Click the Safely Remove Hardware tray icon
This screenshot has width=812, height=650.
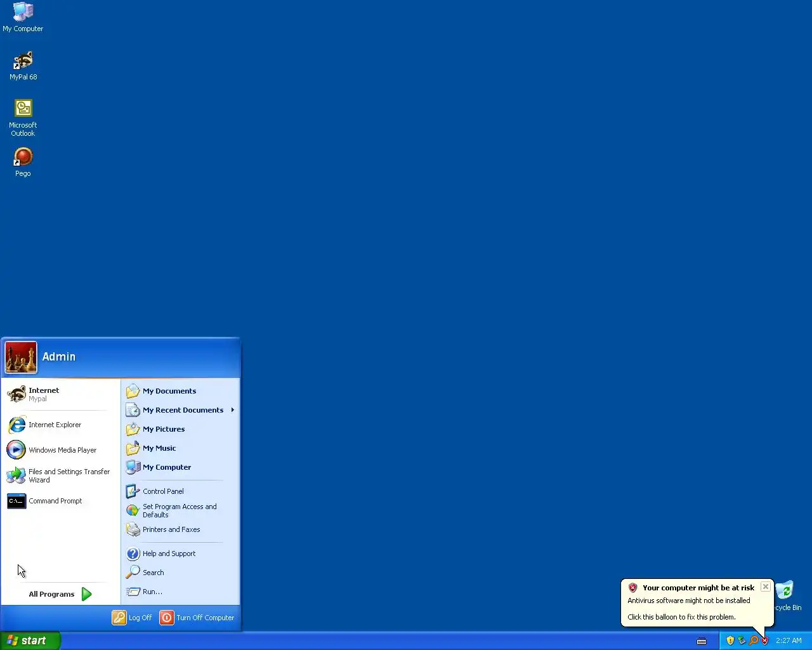tap(742, 640)
